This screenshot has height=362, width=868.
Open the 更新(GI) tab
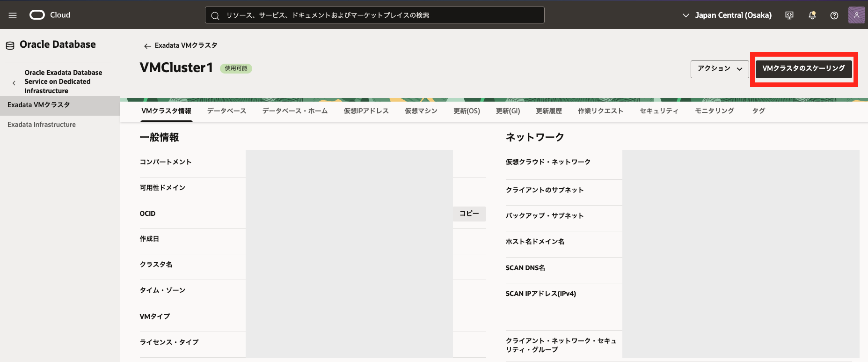508,111
